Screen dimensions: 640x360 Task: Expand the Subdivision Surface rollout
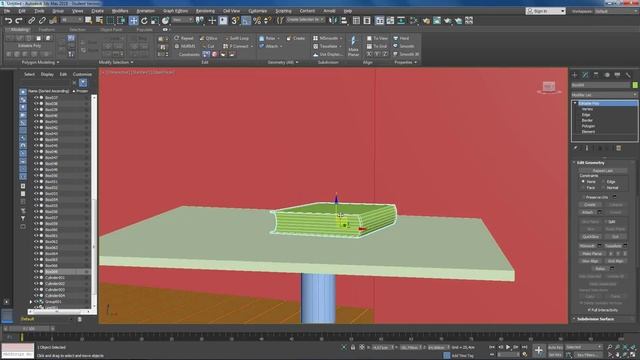[x=595, y=319]
